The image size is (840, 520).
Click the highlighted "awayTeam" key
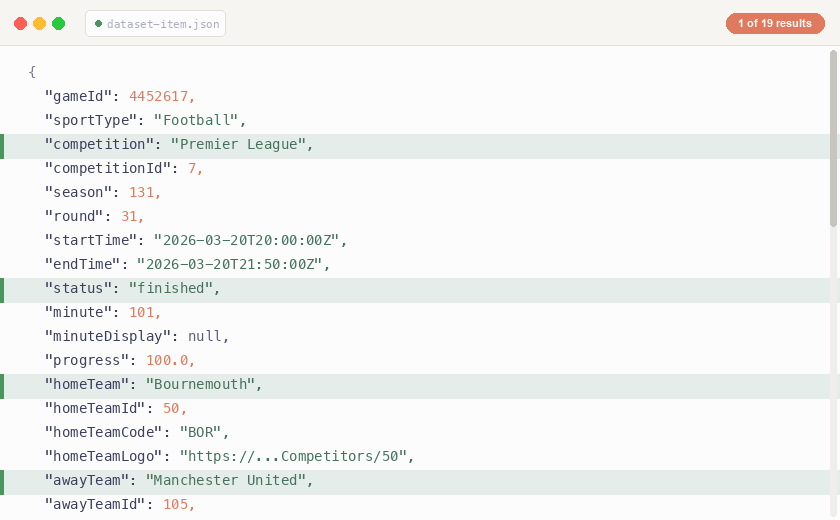[87, 480]
